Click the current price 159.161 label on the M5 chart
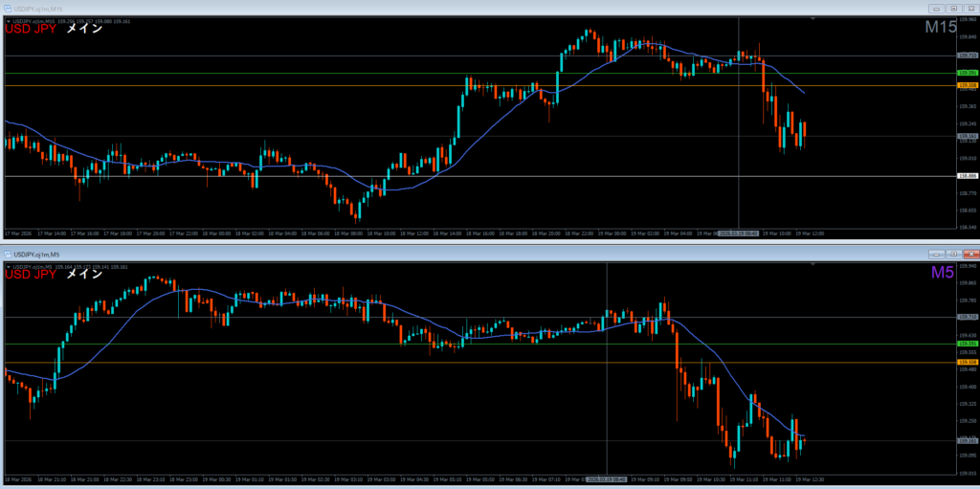 pyautogui.click(x=967, y=440)
